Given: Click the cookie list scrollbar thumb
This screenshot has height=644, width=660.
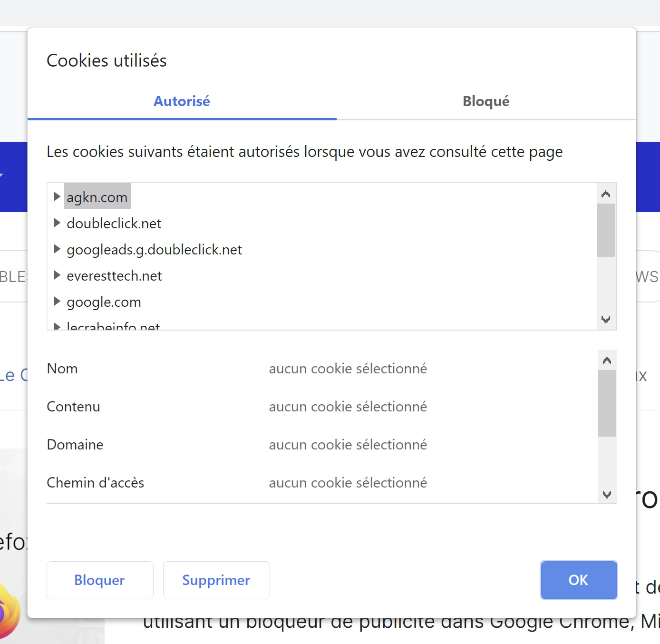Looking at the screenshot, I should (606, 230).
